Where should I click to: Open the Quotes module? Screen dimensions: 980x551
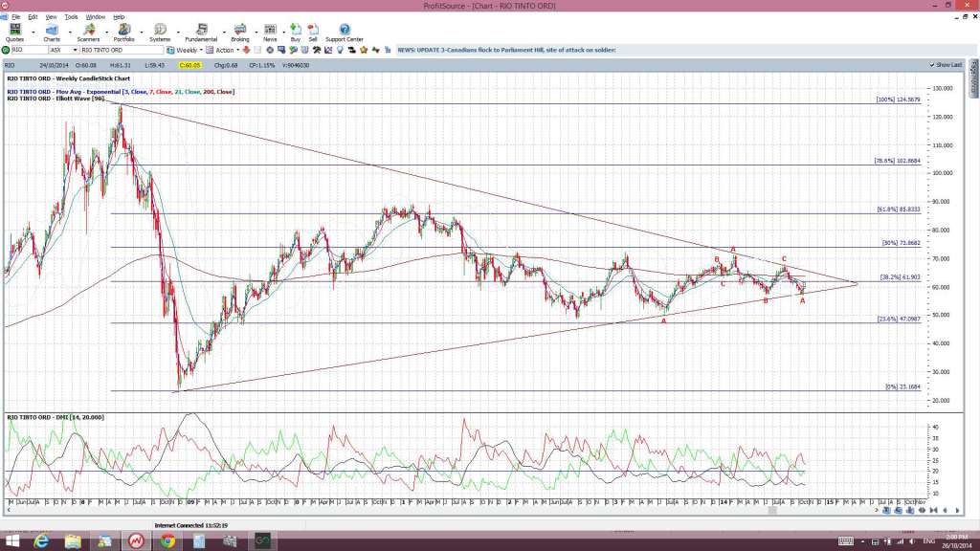(x=14, y=33)
